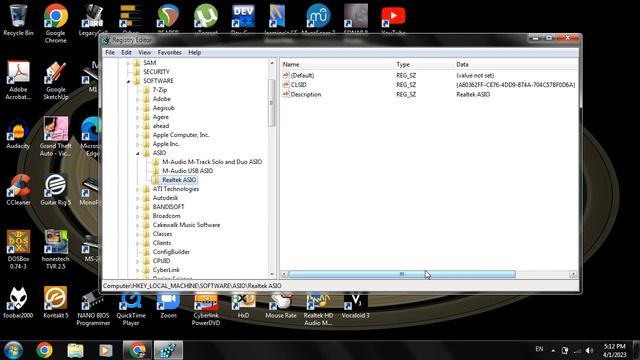
Task: Open Zoom desktop shortcut
Action: click(x=168, y=305)
